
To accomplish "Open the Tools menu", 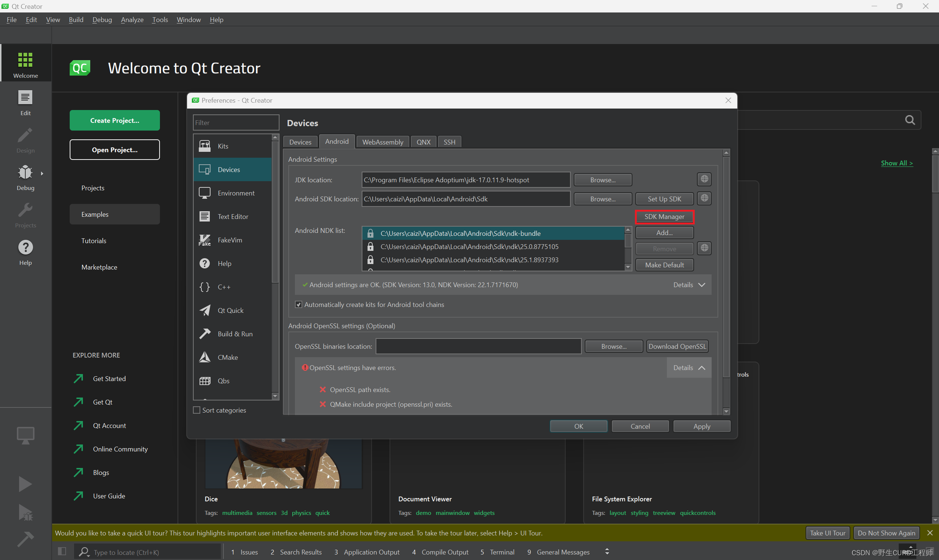I will click(160, 20).
